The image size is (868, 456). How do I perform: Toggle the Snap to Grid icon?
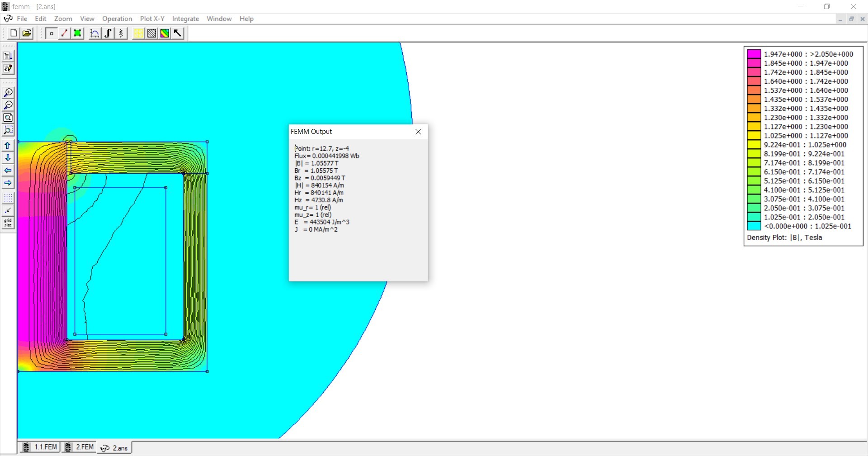tap(8, 210)
